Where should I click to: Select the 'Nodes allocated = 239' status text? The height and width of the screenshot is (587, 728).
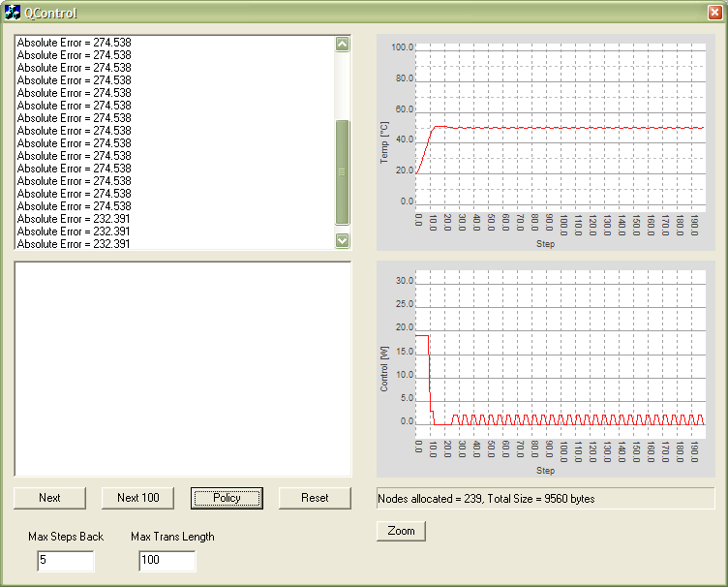(x=486, y=499)
